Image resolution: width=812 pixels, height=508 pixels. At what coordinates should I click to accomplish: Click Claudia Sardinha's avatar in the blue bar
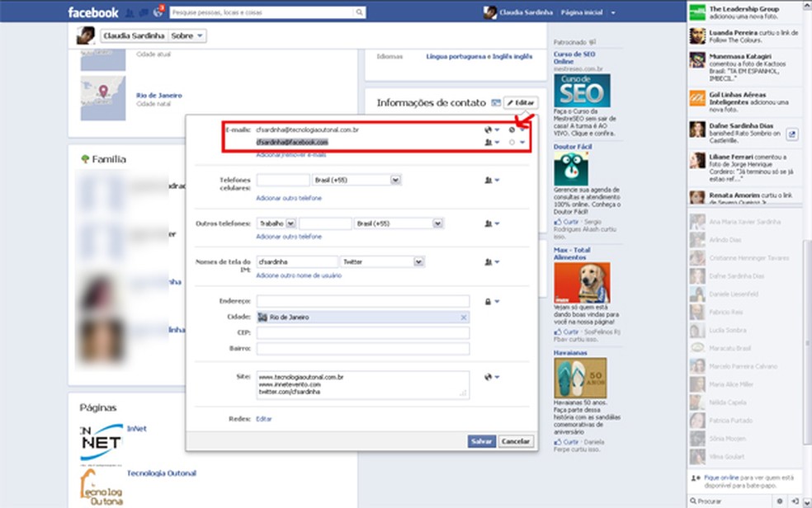point(490,12)
